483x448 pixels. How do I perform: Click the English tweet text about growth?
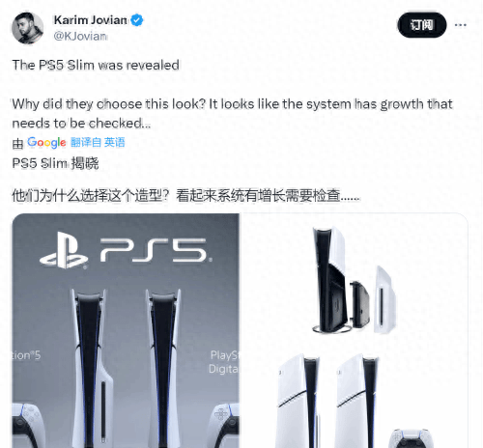coord(233,113)
